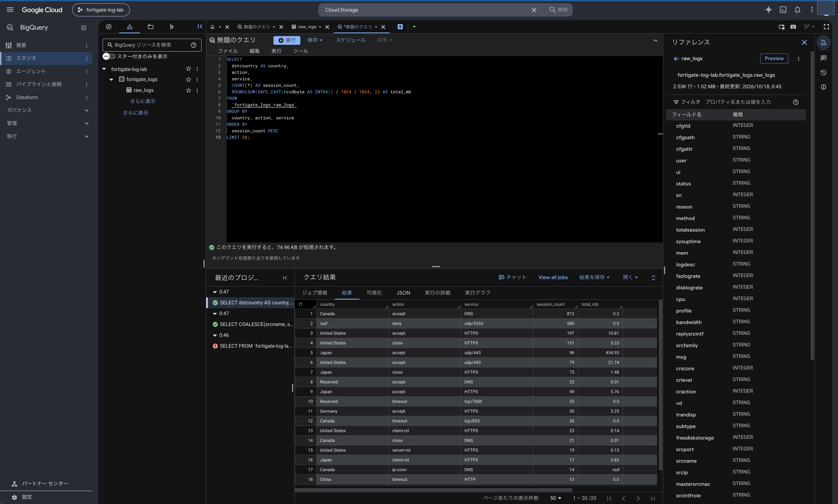Add a new query tab with plus icon

400,27
